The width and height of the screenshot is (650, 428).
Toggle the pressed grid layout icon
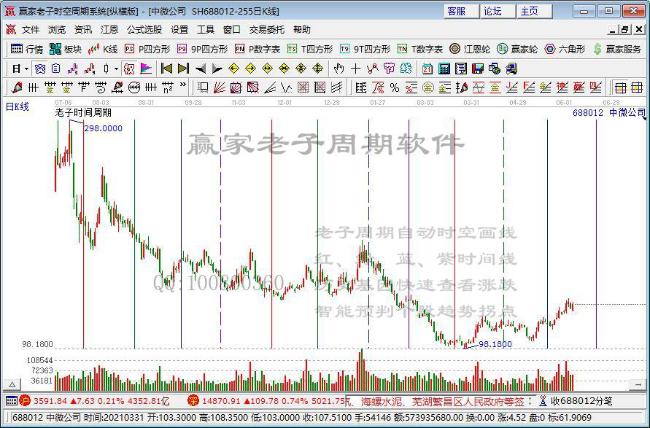pos(620,88)
